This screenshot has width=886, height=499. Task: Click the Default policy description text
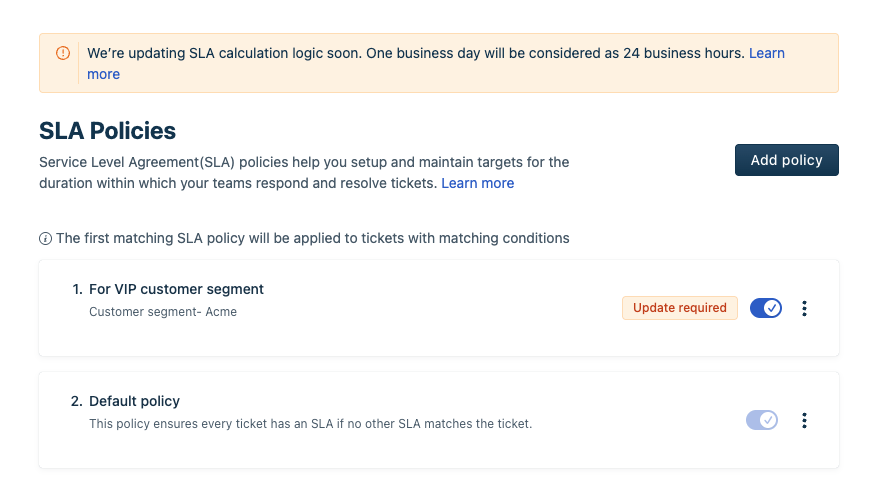pyautogui.click(x=310, y=423)
